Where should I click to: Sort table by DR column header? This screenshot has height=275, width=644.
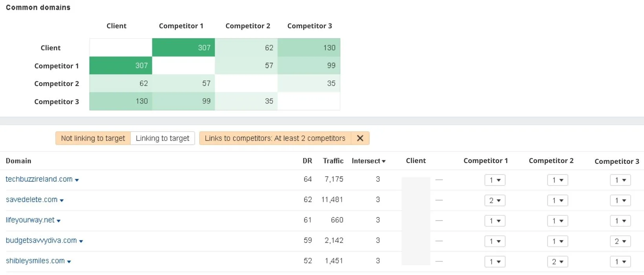click(307, 161)
